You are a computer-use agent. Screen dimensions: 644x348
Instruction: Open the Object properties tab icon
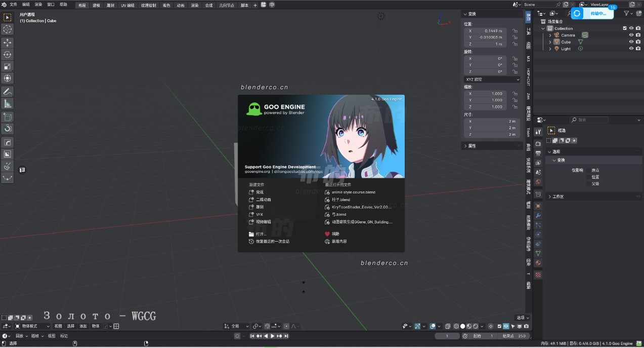pos(538,206)
